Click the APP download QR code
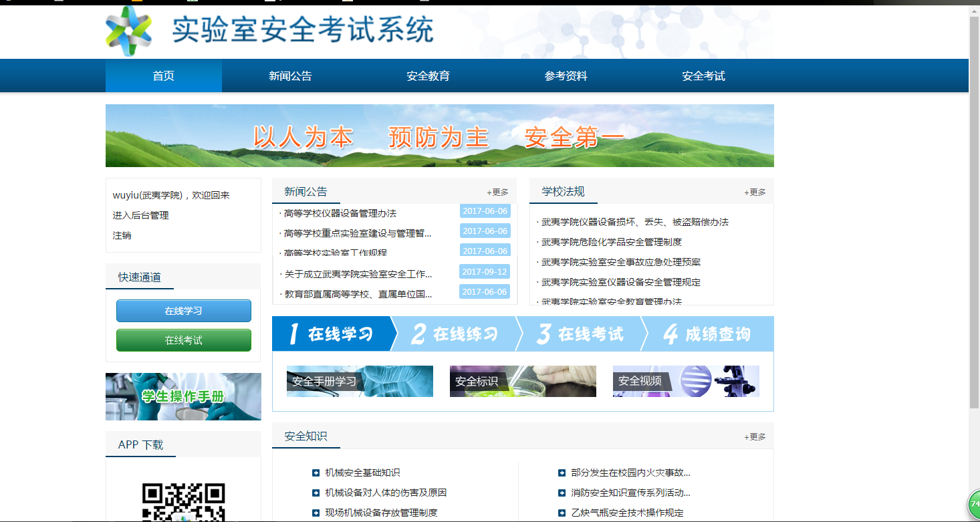The image size is (980, 522). pos(183,501)
